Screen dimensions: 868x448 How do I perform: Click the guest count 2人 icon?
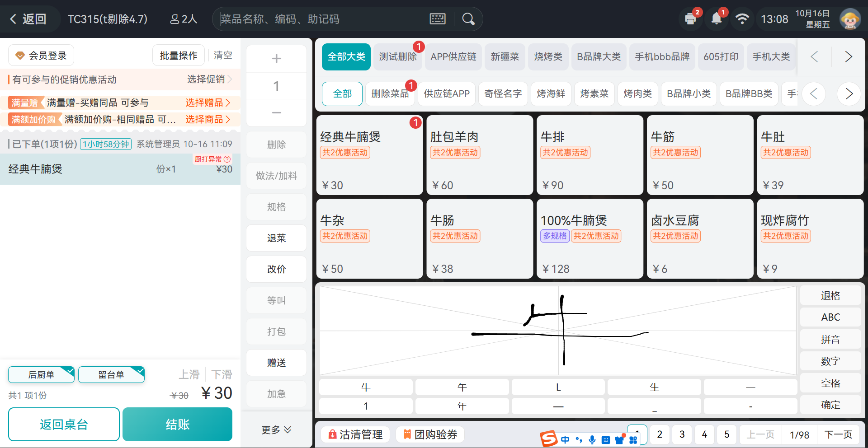point(184,19)
